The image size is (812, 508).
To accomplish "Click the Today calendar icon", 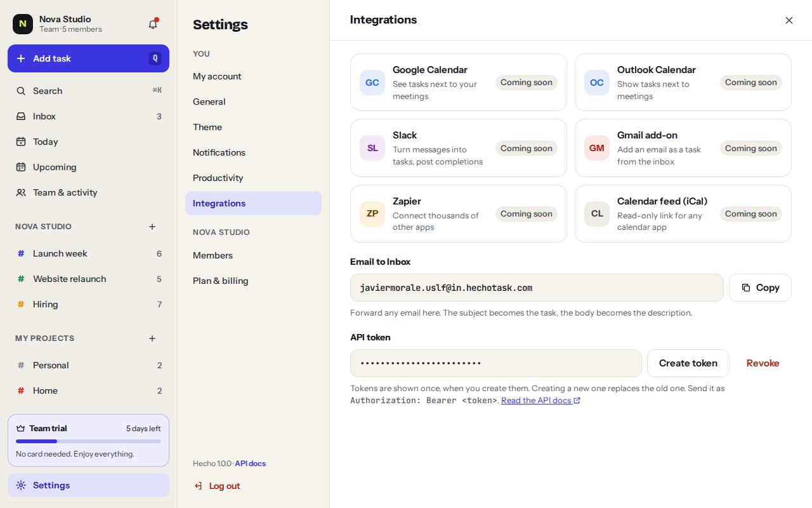I will 21,142.
